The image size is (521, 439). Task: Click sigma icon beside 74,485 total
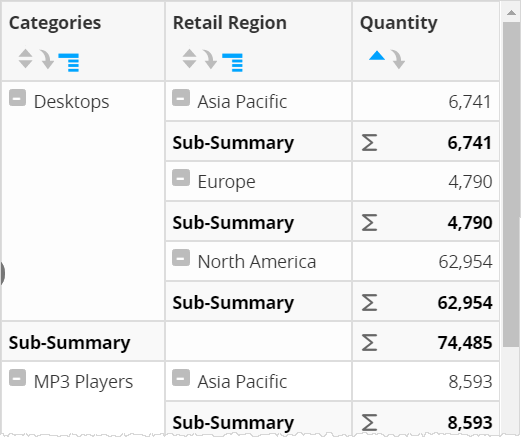click(369, 342)
